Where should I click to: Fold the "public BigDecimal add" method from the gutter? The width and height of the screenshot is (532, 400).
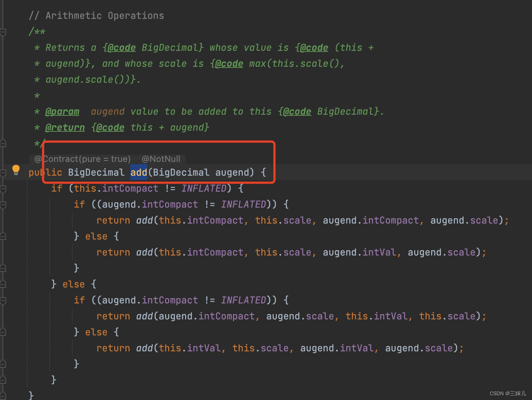pos(3,173)
